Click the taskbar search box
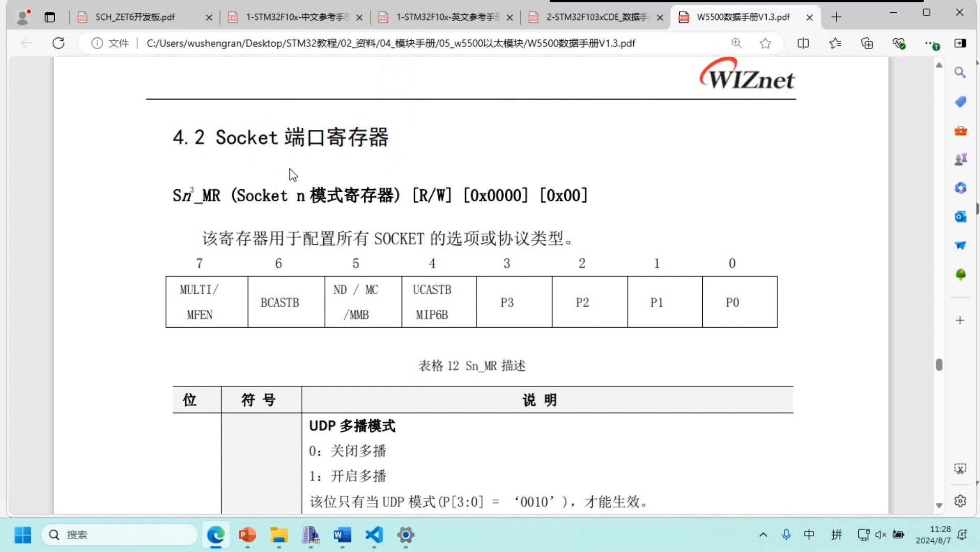 pos(119,535)
